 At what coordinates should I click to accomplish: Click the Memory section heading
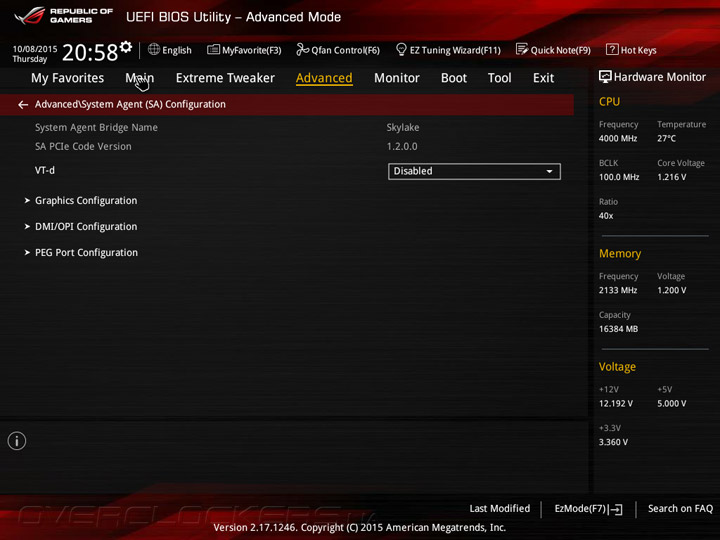point(620,253)
